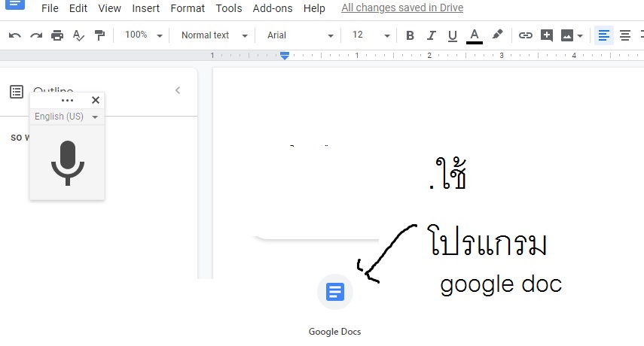Open the Arial font dropdown

[300, 35]
